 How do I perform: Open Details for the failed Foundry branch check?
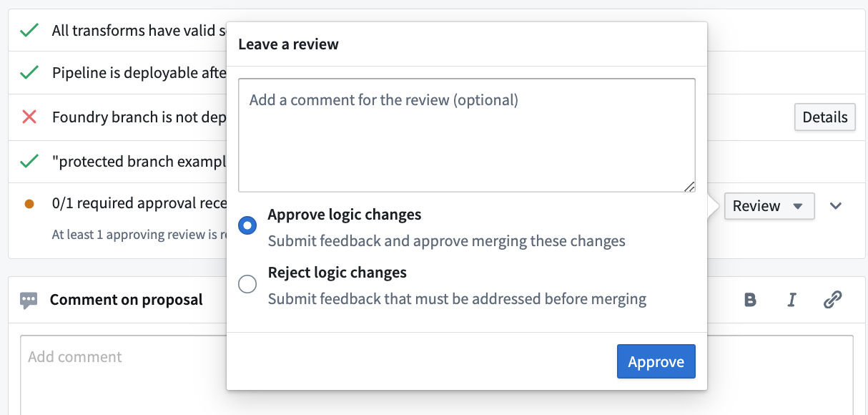pyautogui.click(x=824, y=117)
